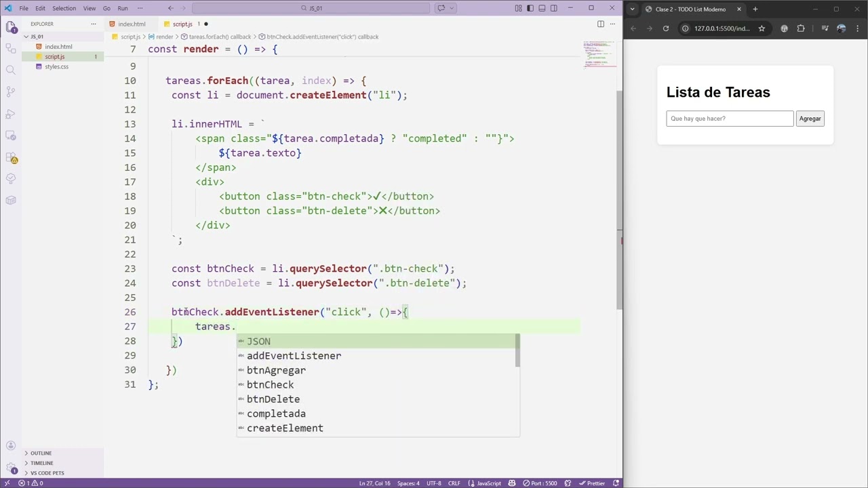Screen dimensions: 868x488
Task: Click the editor vertical scrollbar
Action: [620, 200]
